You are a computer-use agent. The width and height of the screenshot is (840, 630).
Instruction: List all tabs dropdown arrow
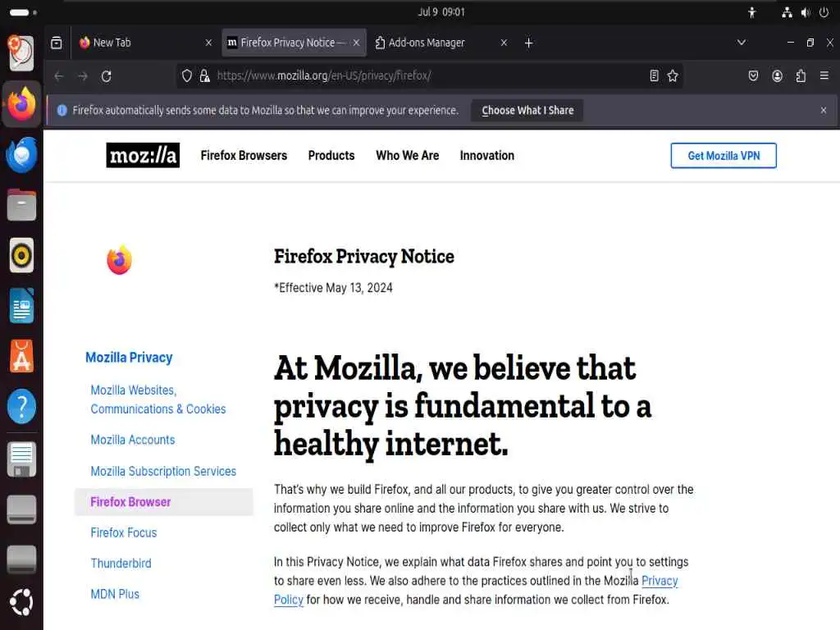(742, 43)
